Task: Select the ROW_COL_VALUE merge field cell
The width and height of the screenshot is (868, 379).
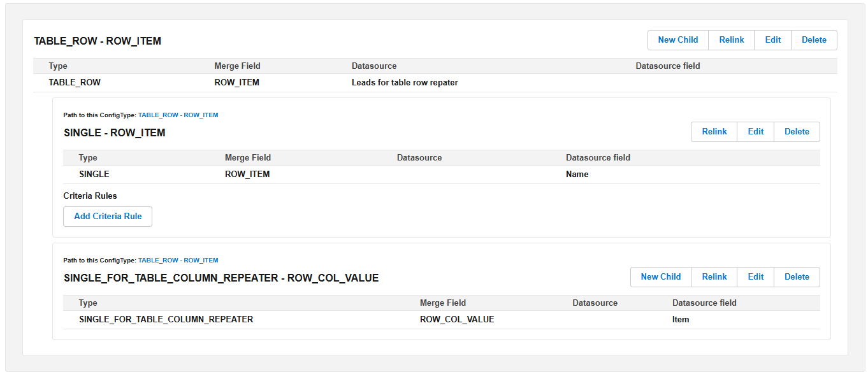Action: pyautogui.click(x=457, y=320)
